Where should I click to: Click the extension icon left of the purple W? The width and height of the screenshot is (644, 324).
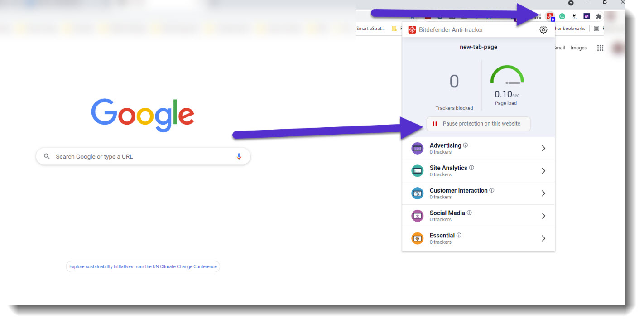pos(574,16)
